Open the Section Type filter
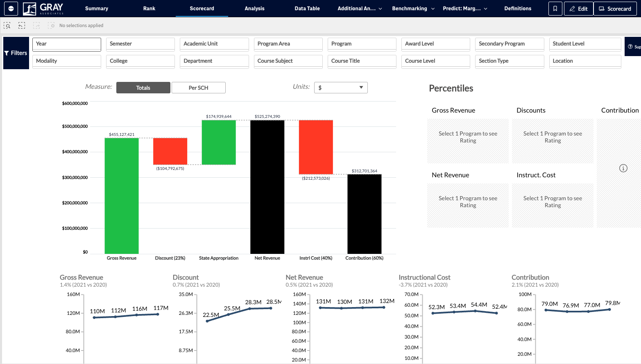This screenshot has width=641, height=364. click(510, 61)
